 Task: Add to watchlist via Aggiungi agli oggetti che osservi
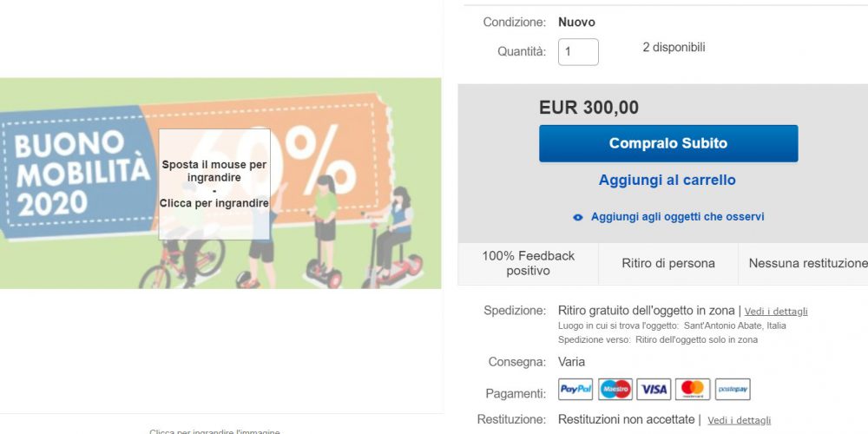[x=677, y=217]
